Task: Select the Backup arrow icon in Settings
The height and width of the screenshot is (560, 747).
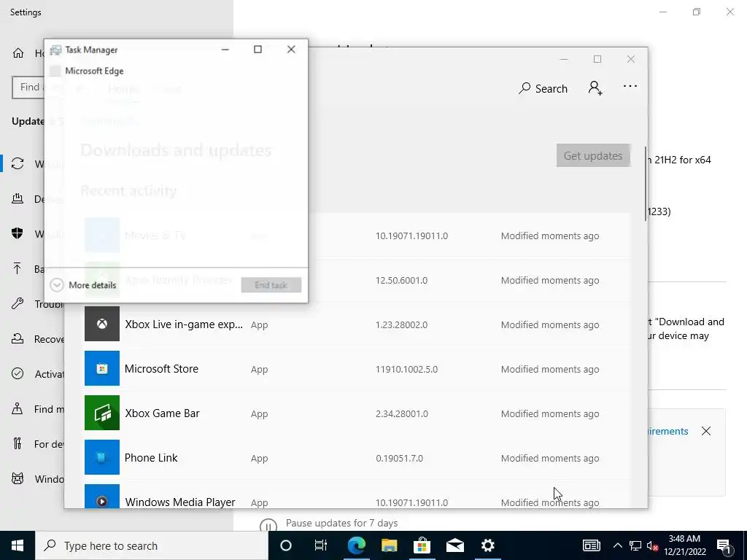Action: click(x=18, y=268)
